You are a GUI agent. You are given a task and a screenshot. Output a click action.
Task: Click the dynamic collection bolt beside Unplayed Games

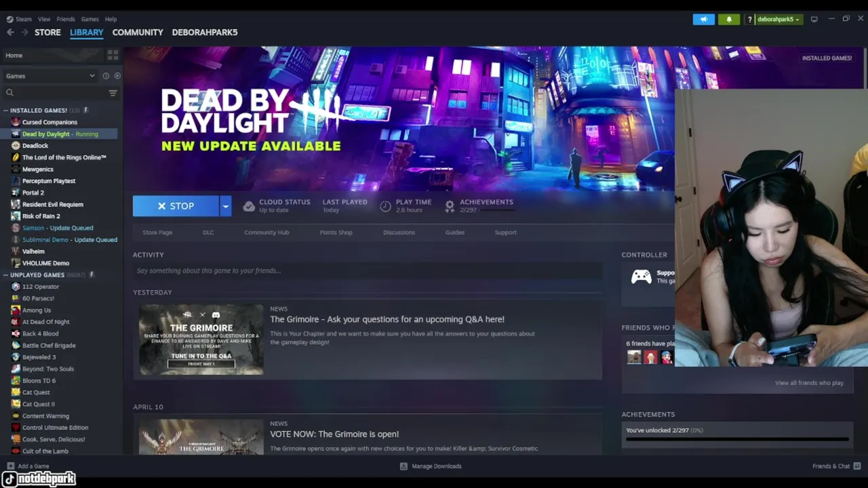coord(92,274)
